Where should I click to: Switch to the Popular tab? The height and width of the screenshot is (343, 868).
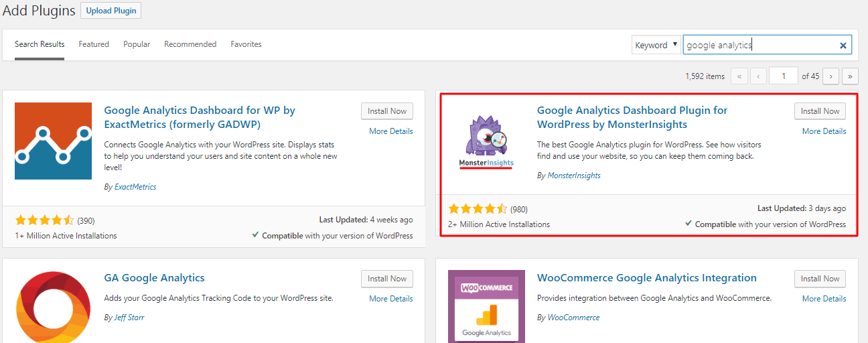137,44
